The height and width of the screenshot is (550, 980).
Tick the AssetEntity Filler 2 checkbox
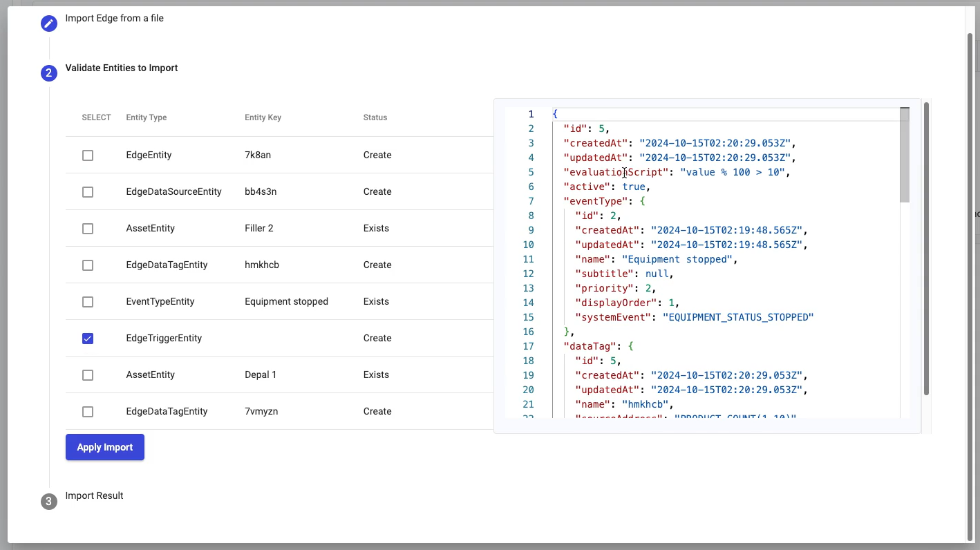[88, 229]
